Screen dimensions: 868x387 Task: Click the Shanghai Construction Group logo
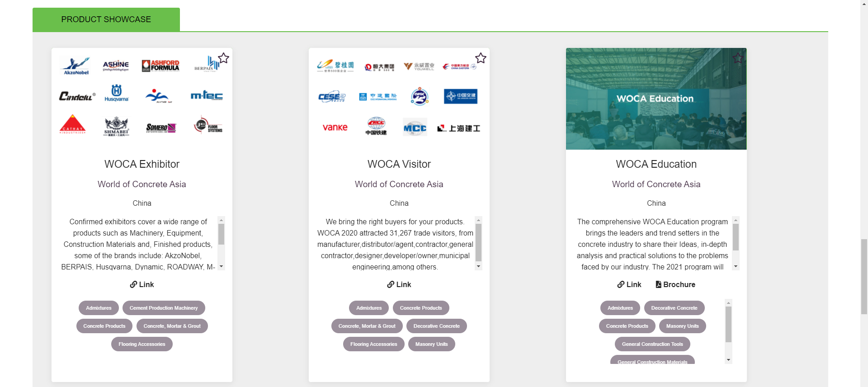(x=459, y=128)
